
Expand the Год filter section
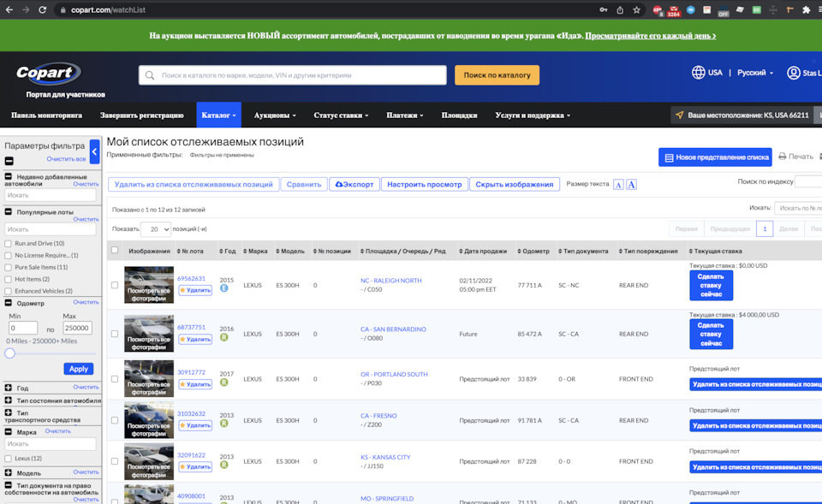[9, 388]
